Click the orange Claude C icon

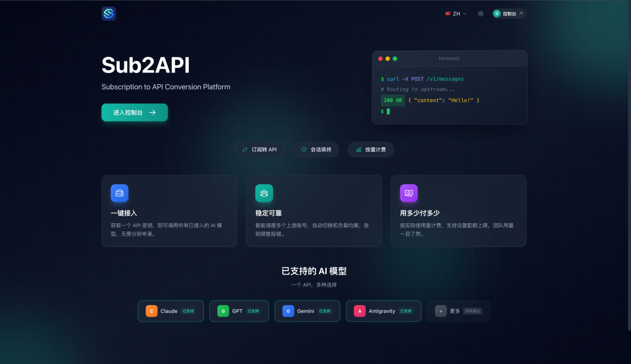pos(151,311)
